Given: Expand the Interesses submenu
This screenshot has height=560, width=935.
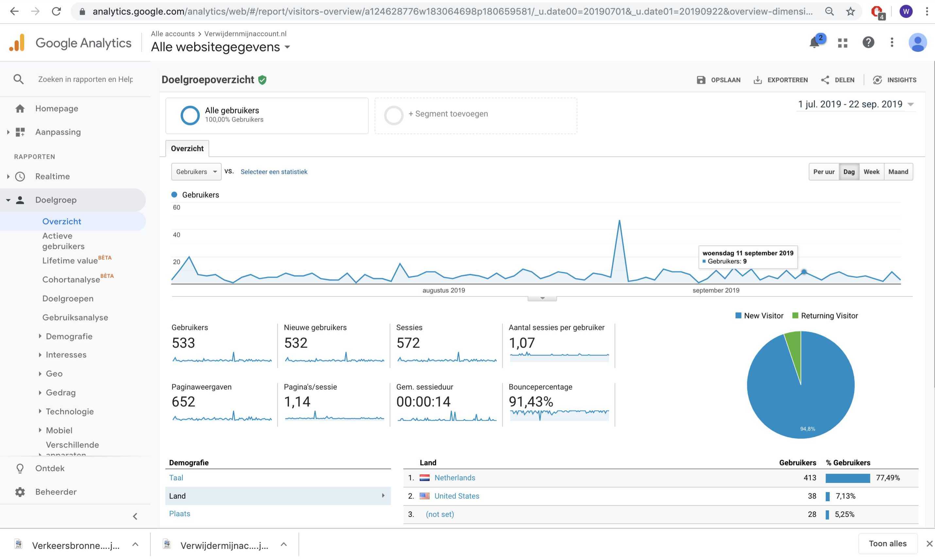Looking at the screenshot, I should pyautogui.click(x=40, y=355).
